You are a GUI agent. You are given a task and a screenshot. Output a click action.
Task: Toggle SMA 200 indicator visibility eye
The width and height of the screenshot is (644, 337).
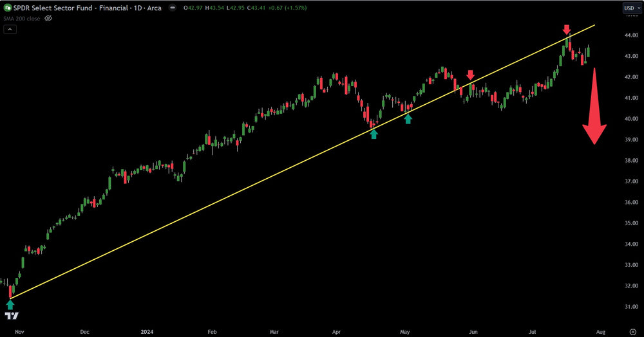pos(48,19)
